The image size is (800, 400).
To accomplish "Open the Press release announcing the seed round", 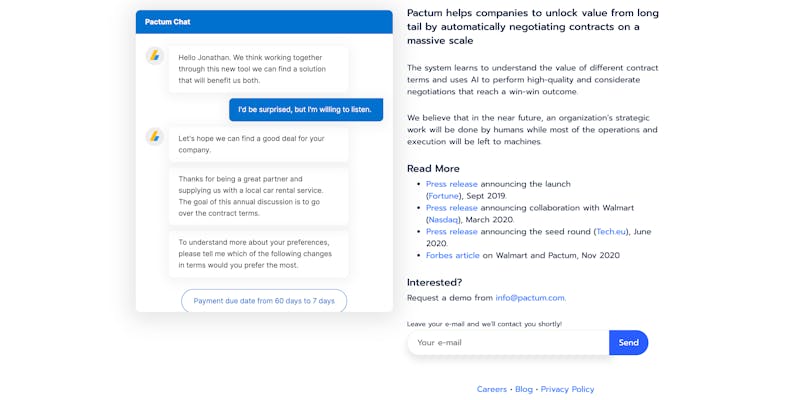I will coord(451,232).
